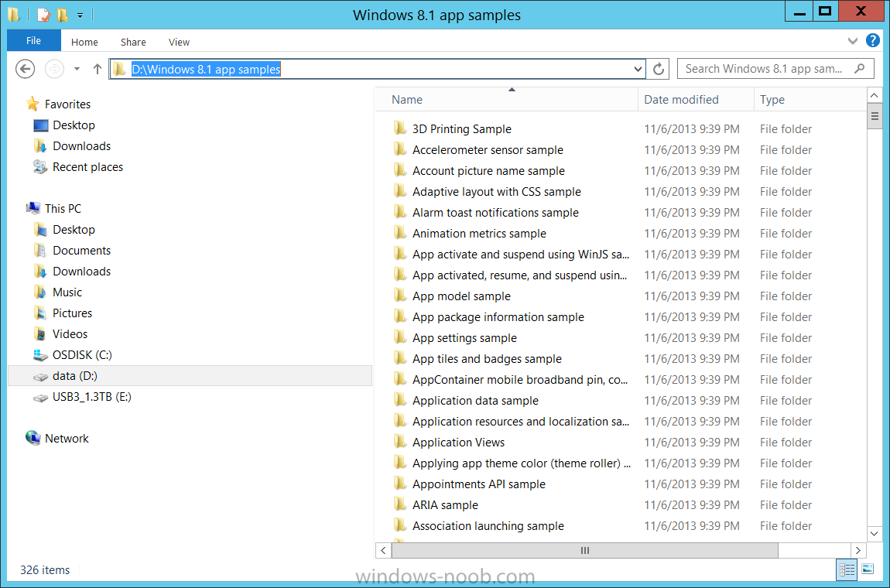Open the File menu
890x588 pixels.
[x=33, y=41]
